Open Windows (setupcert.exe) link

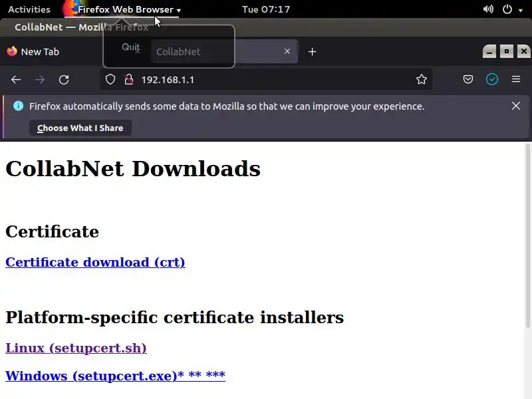[115, 376]
